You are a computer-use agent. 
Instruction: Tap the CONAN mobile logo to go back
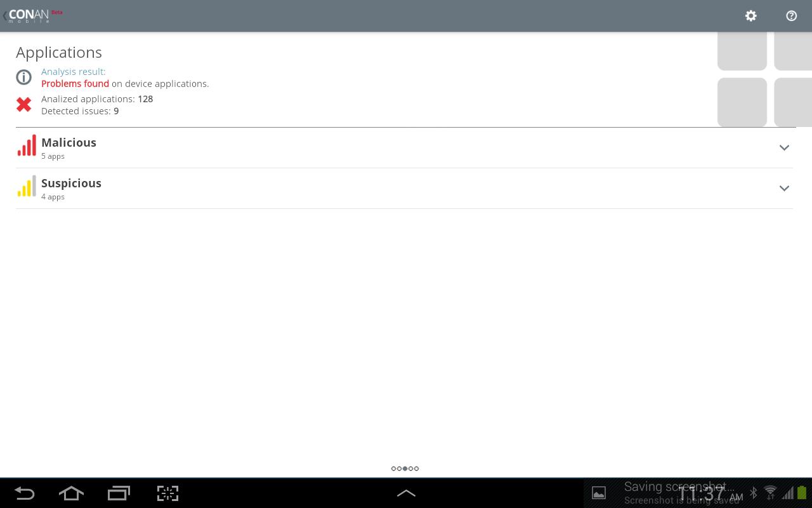click(33, 16)
